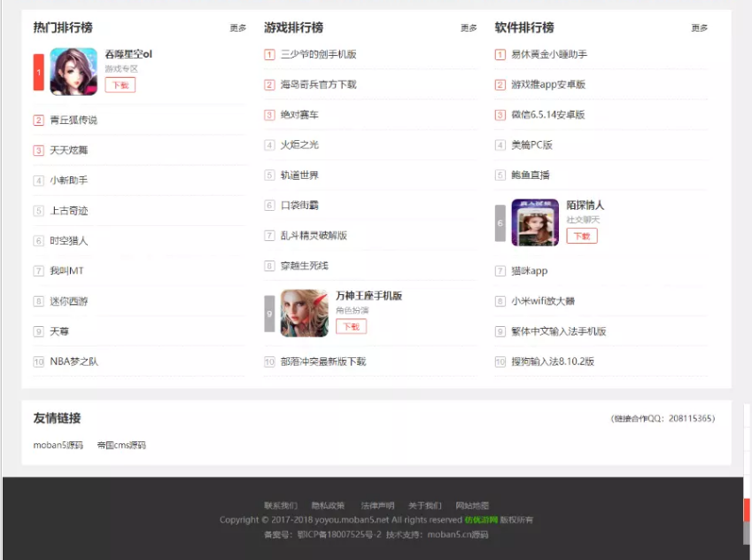This screenshot has width=752, height=560.
Task: Click 角色扮演 category under 万神王座手机版
Action: 352,310
